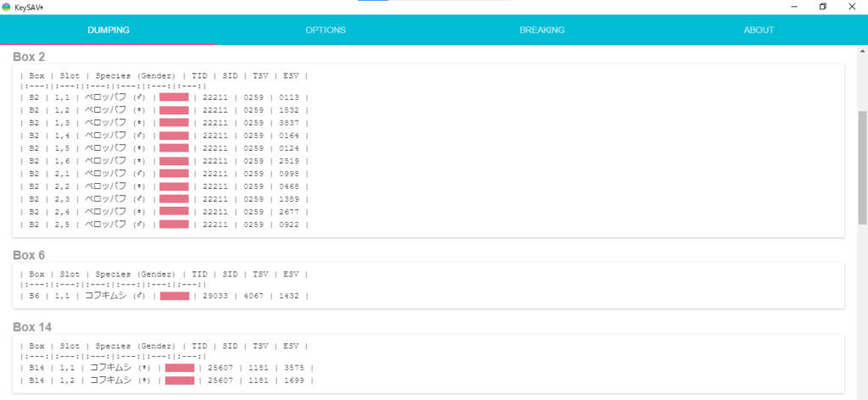Screen dimensions: 868x400
Task: Click the KeySAV app icon in title bar
Action: [x=7, y=7]
